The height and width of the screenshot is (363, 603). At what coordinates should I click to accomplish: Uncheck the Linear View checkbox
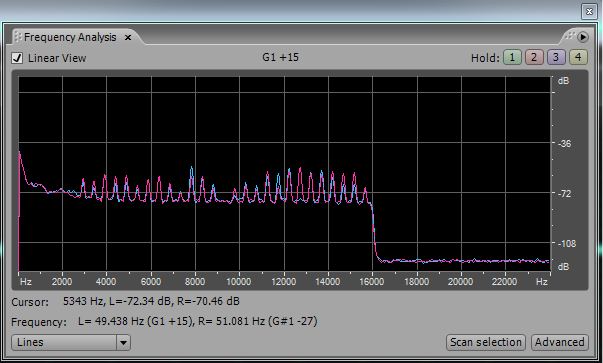[17, 58]
